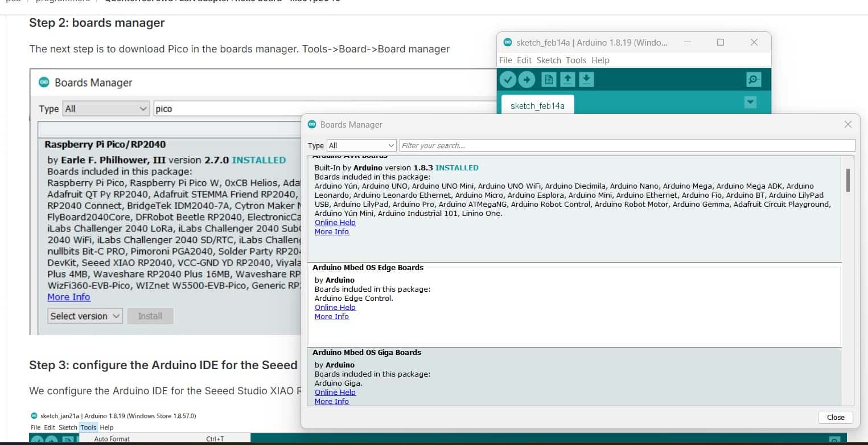Open the tab options dropdown arrow in Arduino window
868x445 pixels.
pyautogui.click(x=751, y=103)
